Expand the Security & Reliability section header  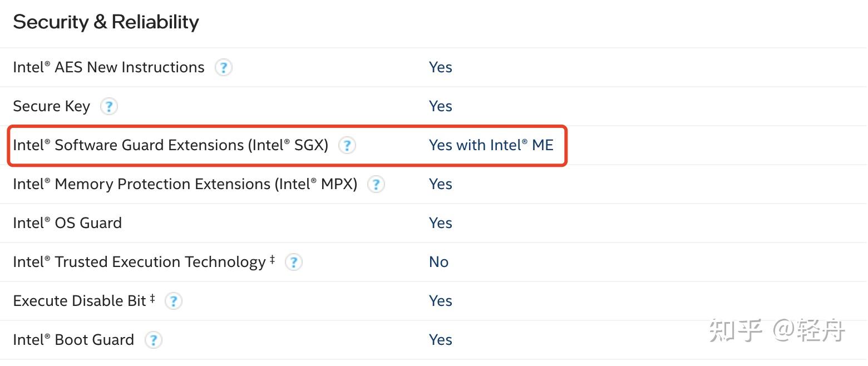click(106, 22)
